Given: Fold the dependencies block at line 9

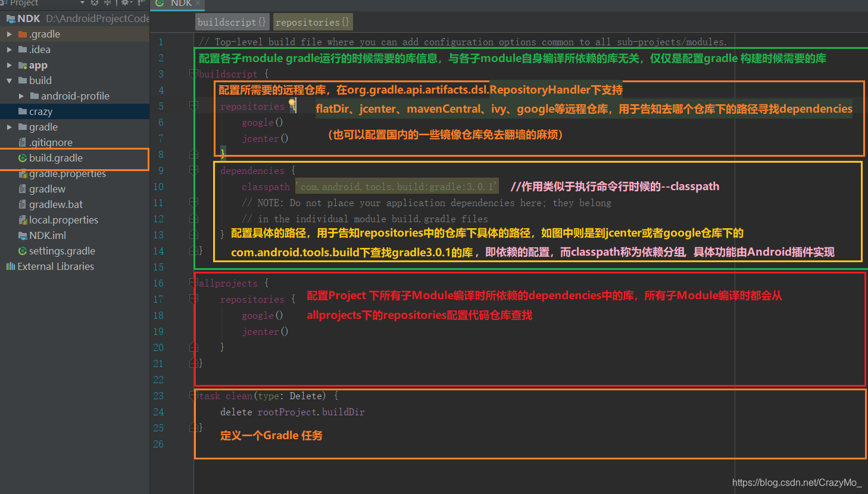Looking at the screenshot, I should pos(193,170).
